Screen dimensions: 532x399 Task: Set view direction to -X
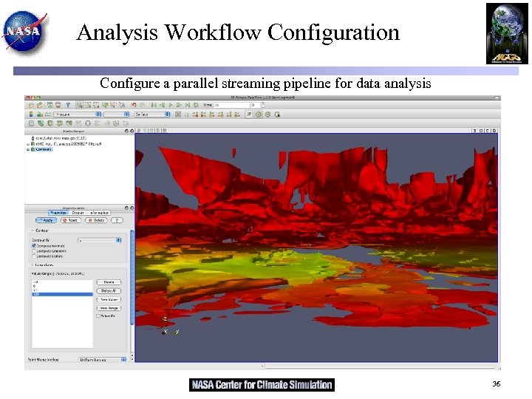click(x=203, y=115)
